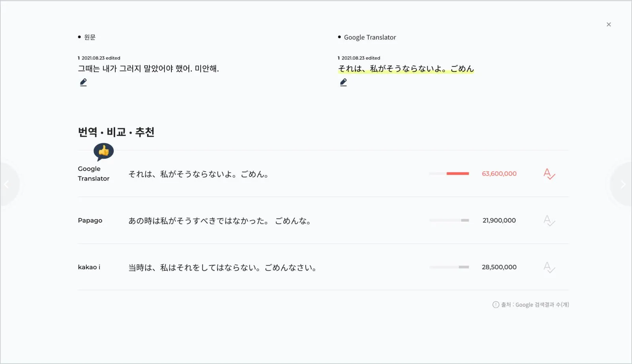Image resolution: width=632 pixels, height=364 pixels.
Task: Click the 원문 heading
Action: 90,37
